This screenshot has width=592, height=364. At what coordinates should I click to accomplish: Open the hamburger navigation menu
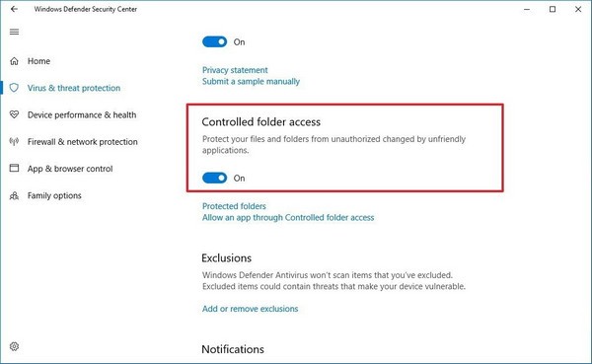(15, 32)
